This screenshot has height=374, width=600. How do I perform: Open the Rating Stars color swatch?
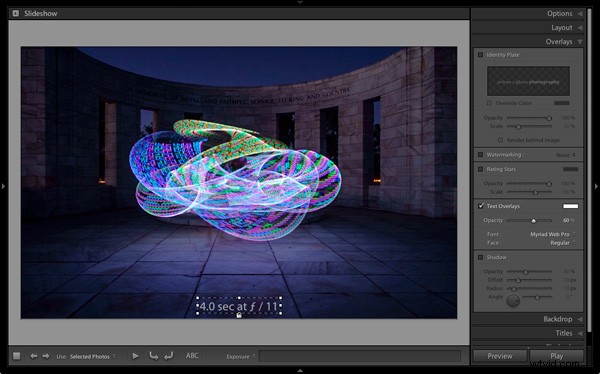pos(571,169)
